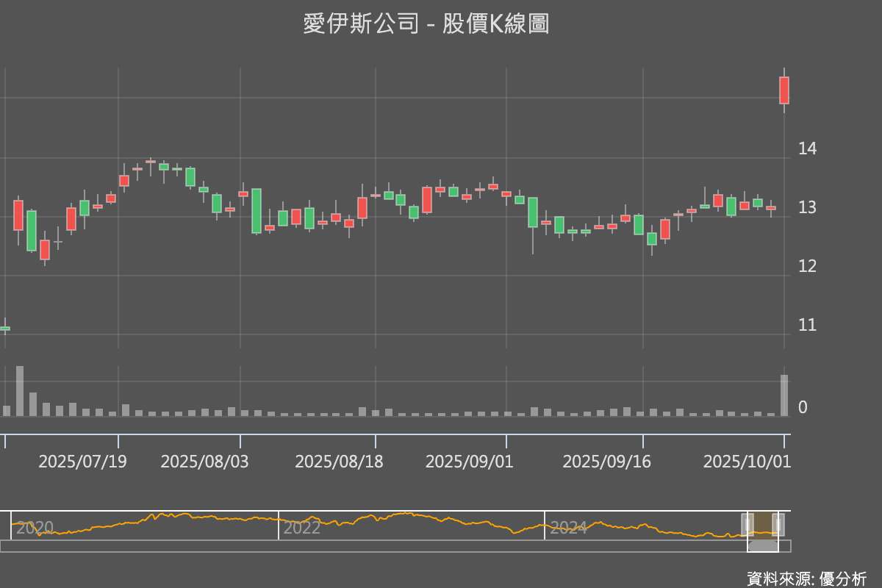Click the 2025/10/01 date axis label
The height and width of the screenshot is (588, 882).
[x=747, y=462]
